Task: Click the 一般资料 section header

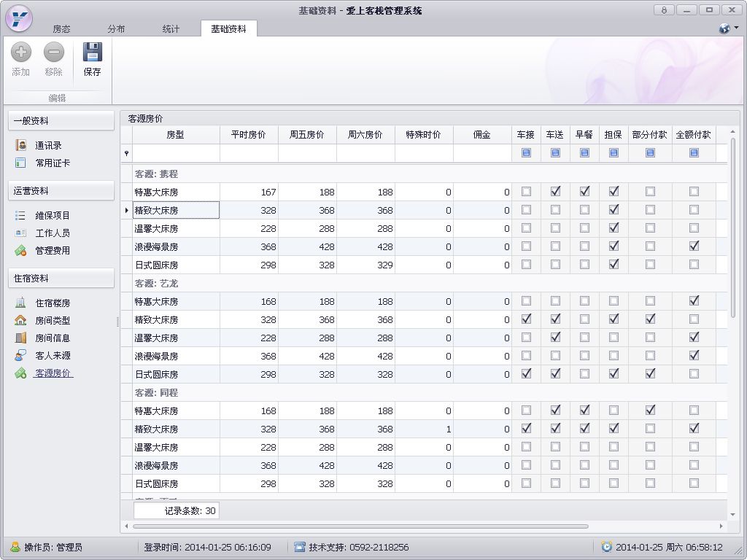Action: click(x=61, y=121)
